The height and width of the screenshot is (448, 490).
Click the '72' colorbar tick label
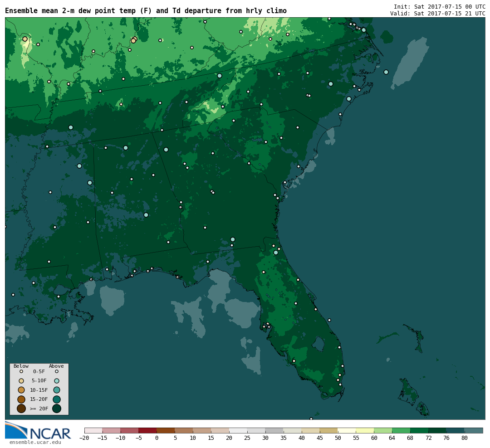[428, 438]
